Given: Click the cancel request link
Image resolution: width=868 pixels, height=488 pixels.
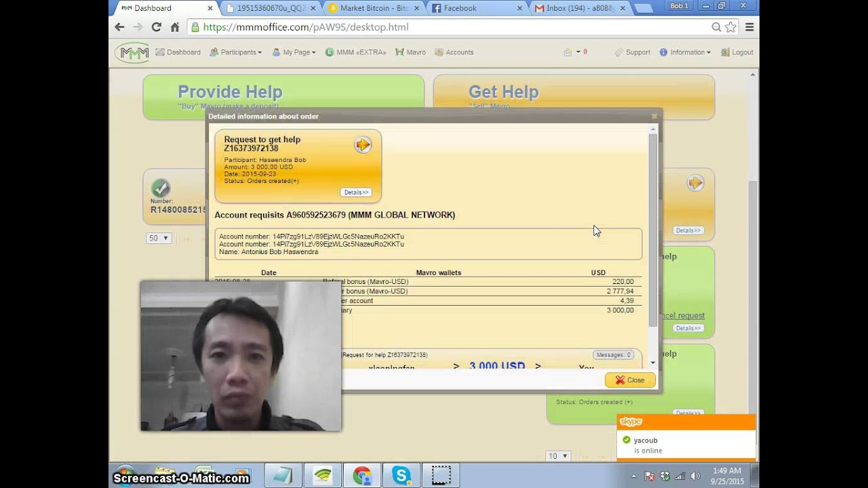Looking at the screenshot, I should [683, 316].
